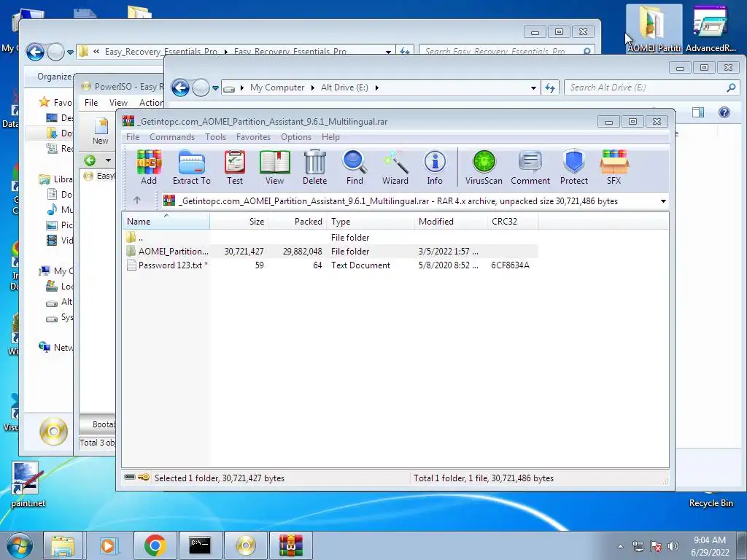Image resolution: width=747 pixels, height=560 pixels.
Task: Click the SFX toolbar icon
Action: 614,167
